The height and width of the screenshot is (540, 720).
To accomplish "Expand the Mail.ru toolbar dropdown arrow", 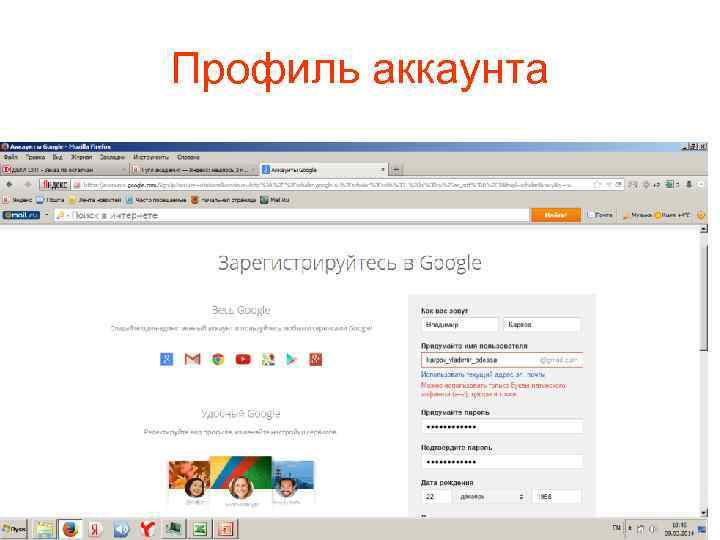I will 46,215.
